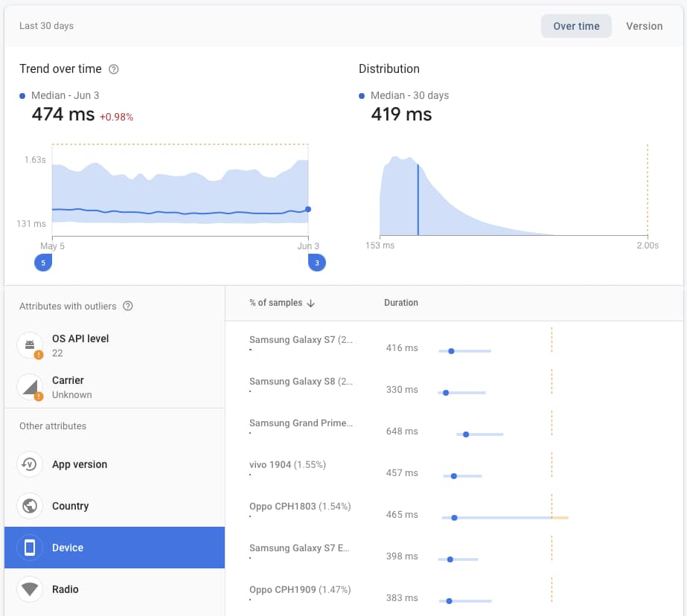Click the 648 ms duration value
Image resolution: width=687 pixels, height=616 pixels.
[402, 431]
